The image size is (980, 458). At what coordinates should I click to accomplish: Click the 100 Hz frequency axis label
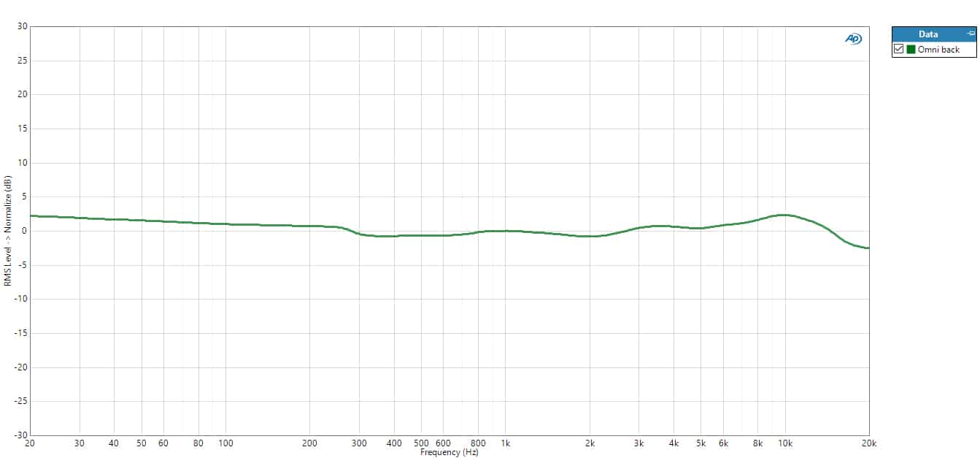225,443
